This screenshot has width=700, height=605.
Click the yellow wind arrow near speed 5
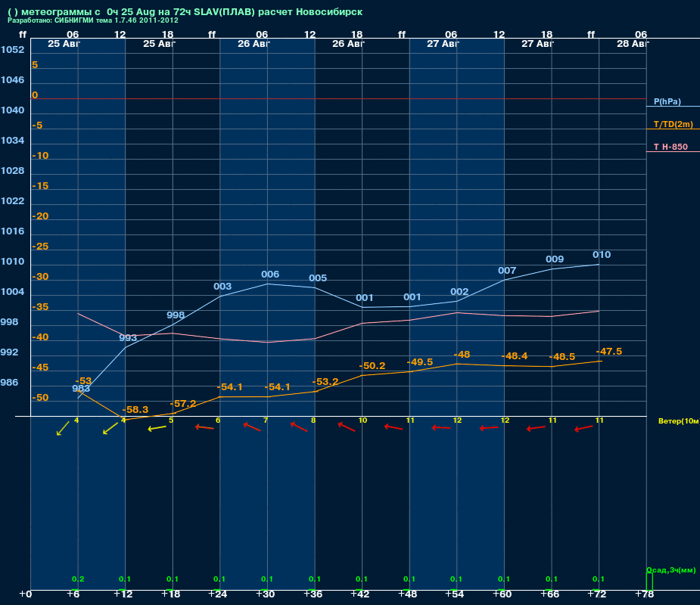(157, 428)
